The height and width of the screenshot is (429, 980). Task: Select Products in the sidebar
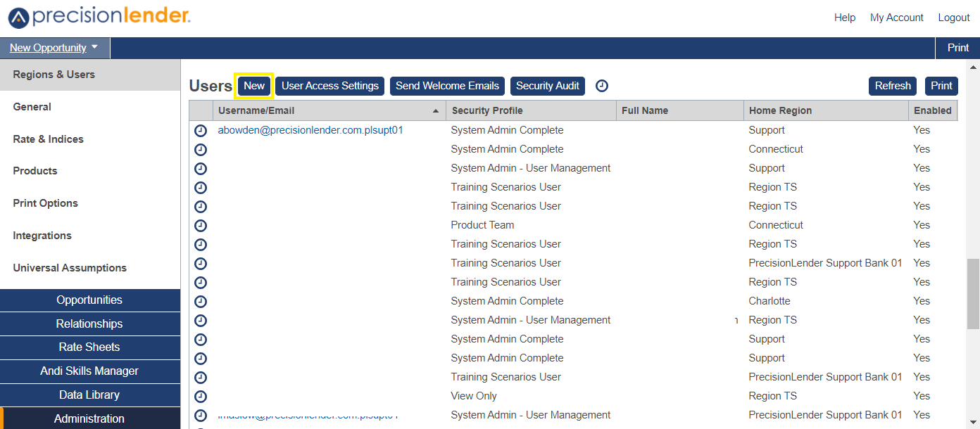(x=90, y=171)
